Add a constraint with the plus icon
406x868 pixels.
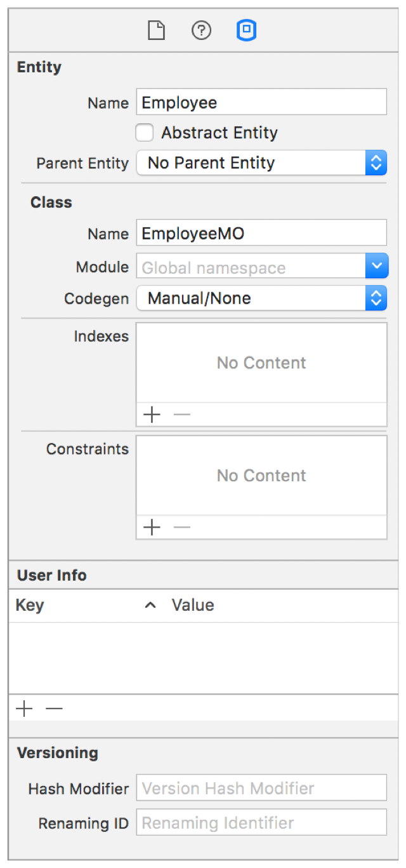[x=152, y=528]
